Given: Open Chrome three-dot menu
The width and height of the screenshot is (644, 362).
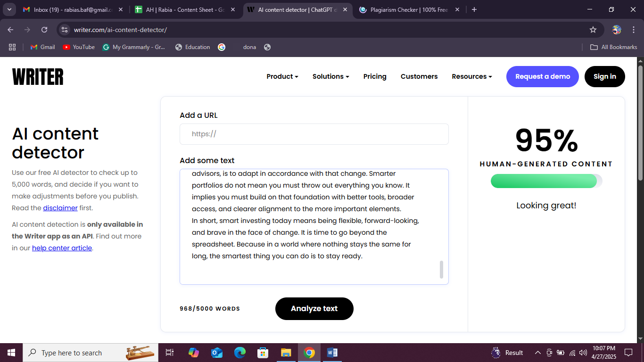Looking at the screenshot, I should point(634,30).
